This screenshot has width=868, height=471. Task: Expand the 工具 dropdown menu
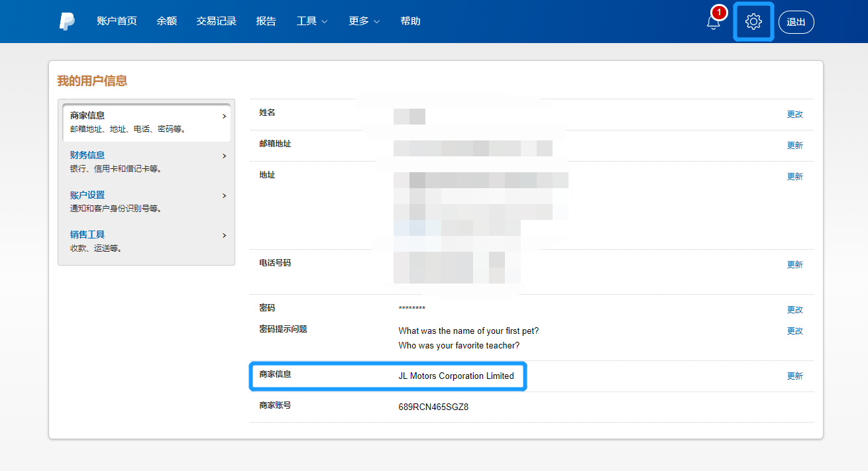[x=311, y=21]
